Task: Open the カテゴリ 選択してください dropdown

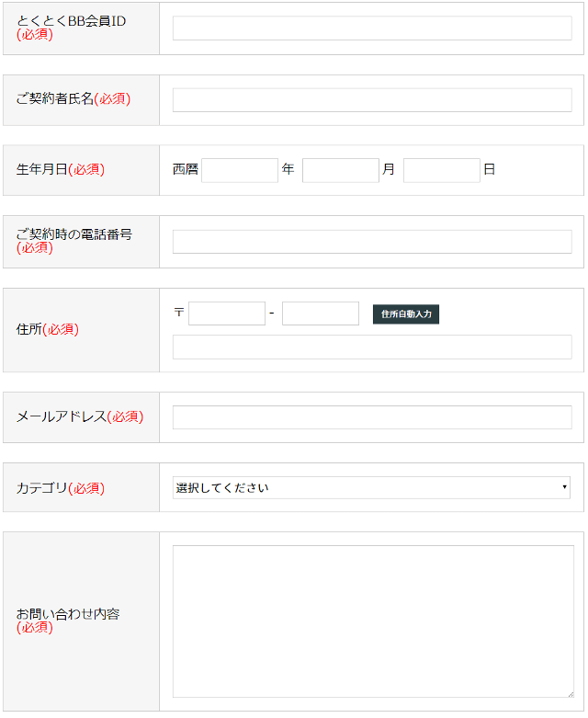Action: click(371, 487)
